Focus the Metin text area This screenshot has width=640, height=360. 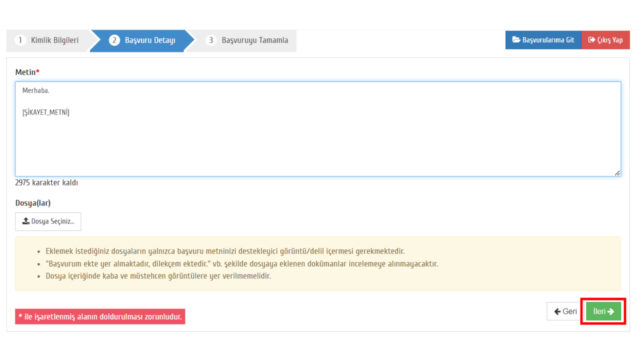point(318,129)
